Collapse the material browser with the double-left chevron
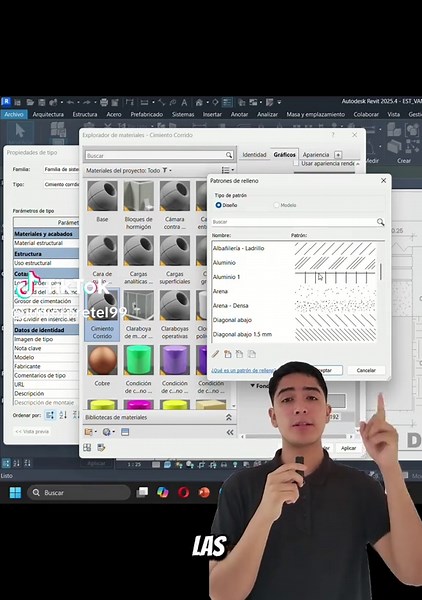This screenshot has width=422, height=600. (x=230, y=432)
